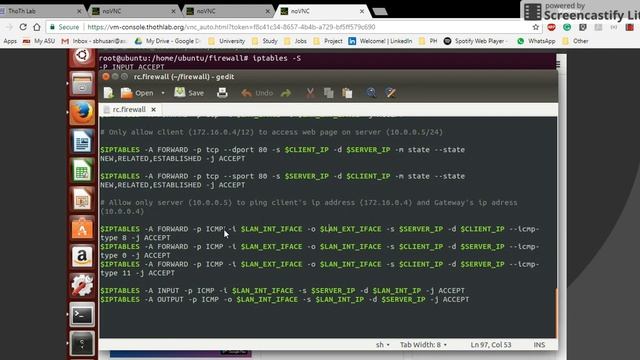Click the INS insert mode indicator

pyautogui.click(x=539, y=345)
